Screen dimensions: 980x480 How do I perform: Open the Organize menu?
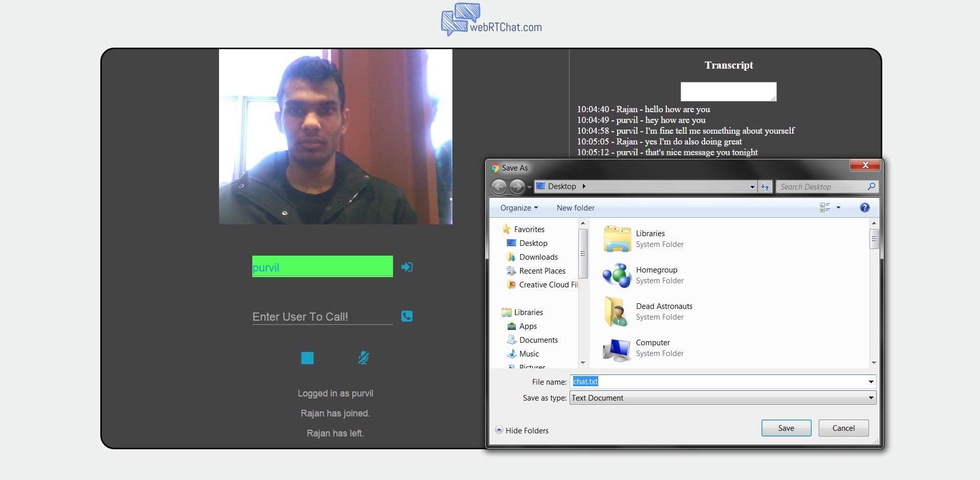point(519,208)
